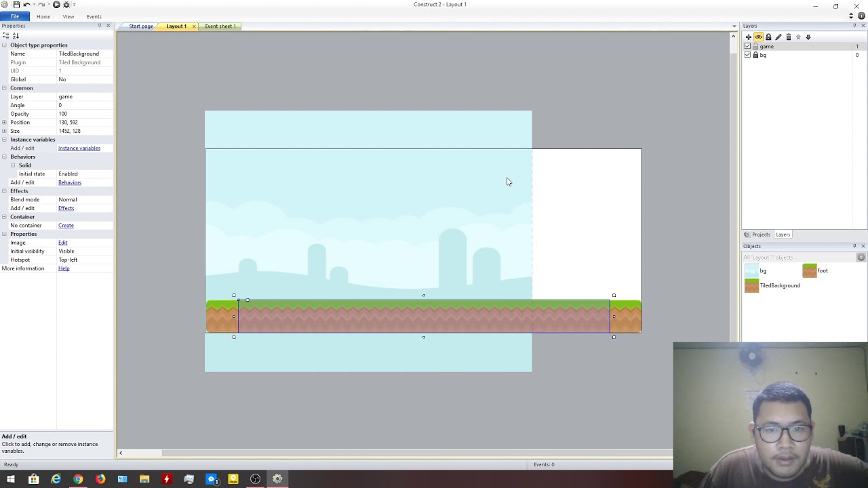Screen dimensions: 868x488
Task: Open the Behaviors add/edit link
Action: click(70, 182)
